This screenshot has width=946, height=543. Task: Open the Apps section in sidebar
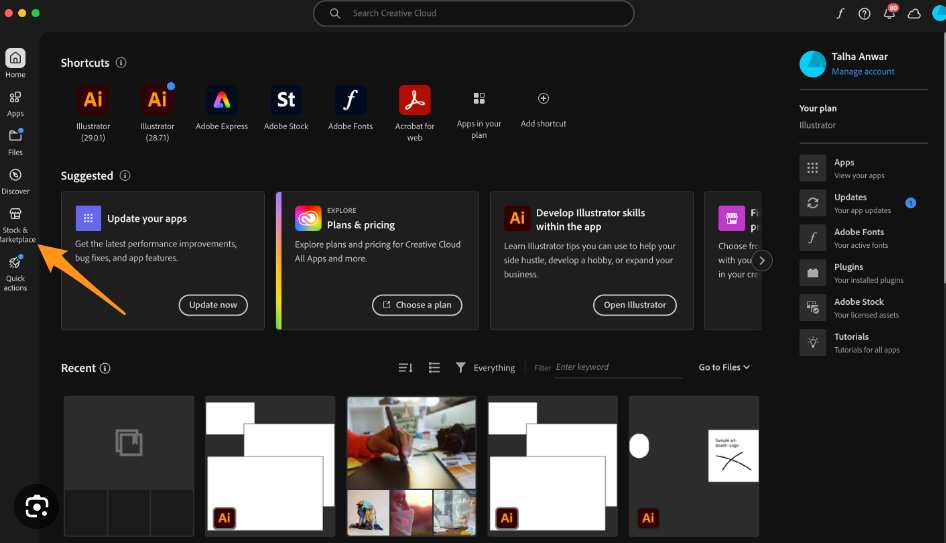point(15,103)
